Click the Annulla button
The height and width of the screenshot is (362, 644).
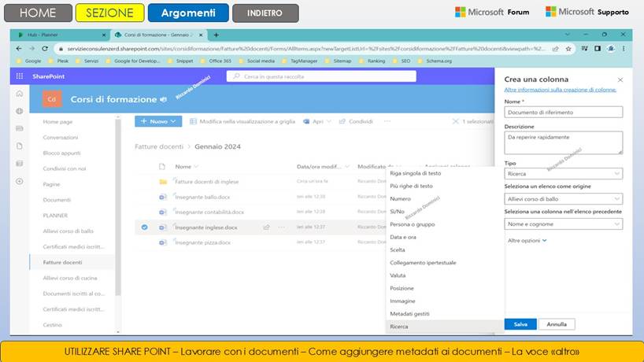pos(557,324)
